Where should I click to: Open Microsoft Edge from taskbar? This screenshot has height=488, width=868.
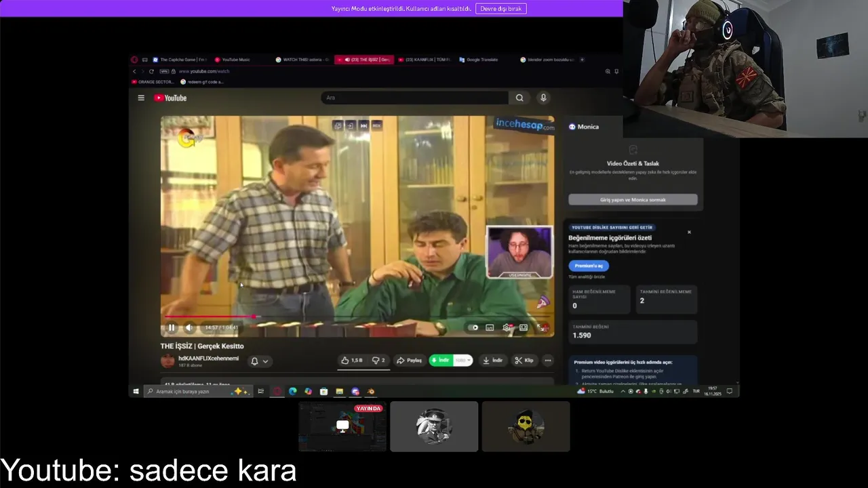(x=292, y=391)
